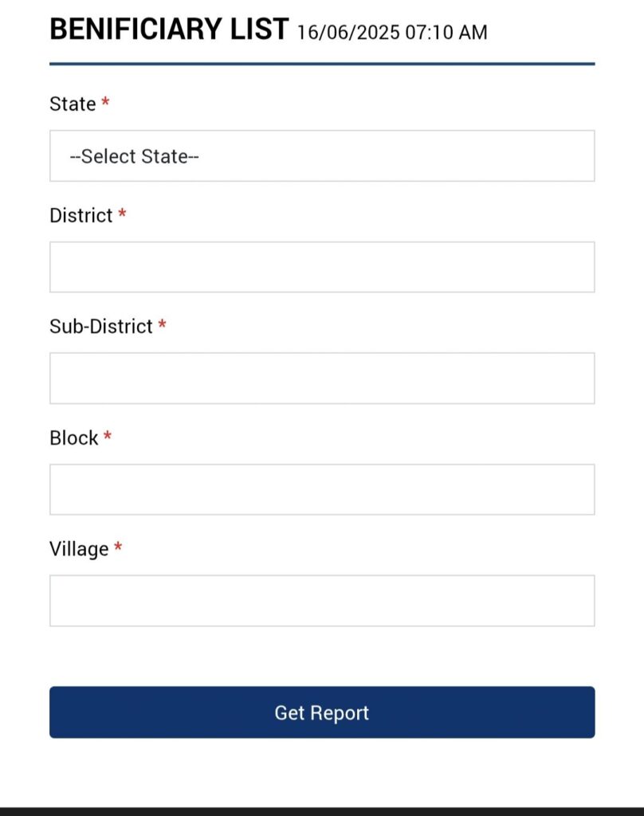
Task: Click the 16/06/2025 07:10 AM timestamp
Action: pos(392,32)
